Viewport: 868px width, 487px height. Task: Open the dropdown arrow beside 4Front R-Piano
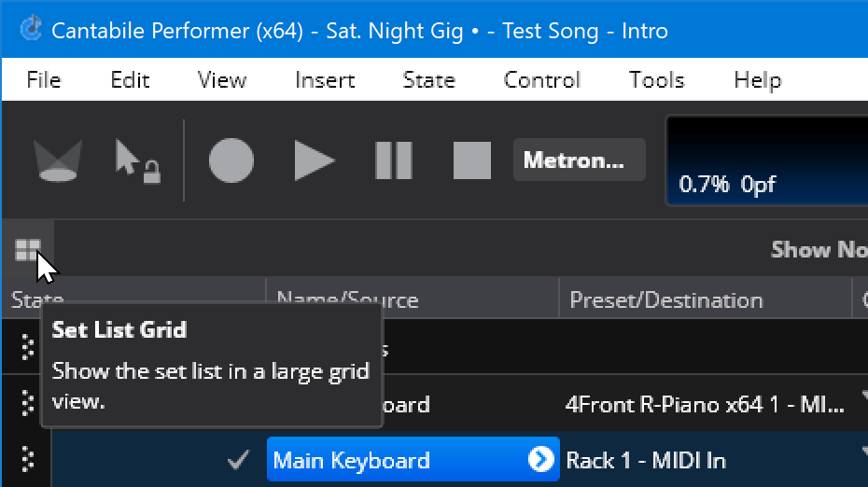coord(864,396)
